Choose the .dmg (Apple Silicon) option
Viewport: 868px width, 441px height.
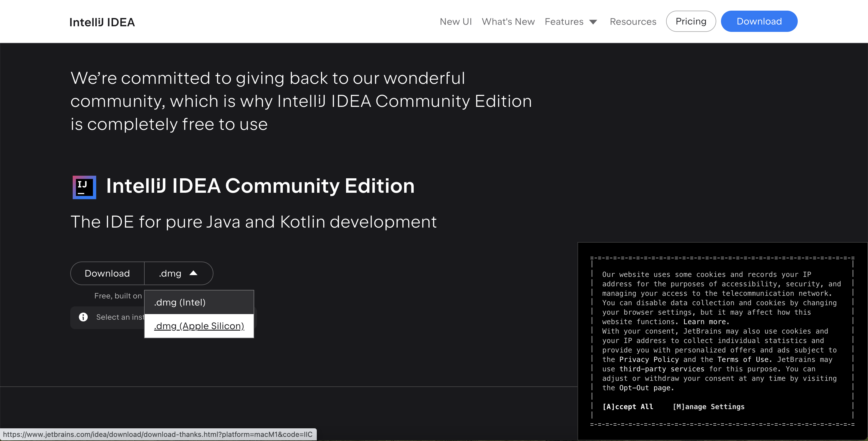tap(199, 326)
